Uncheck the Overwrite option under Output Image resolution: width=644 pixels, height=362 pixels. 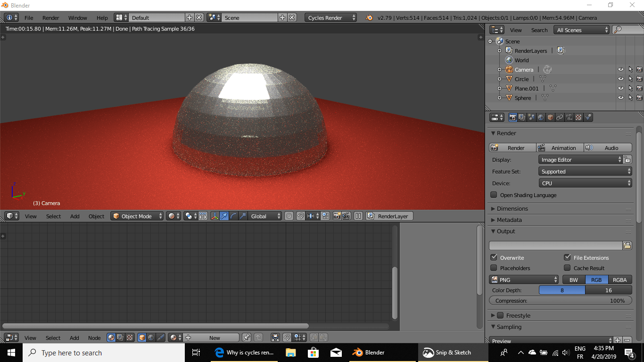click(494, 257)
